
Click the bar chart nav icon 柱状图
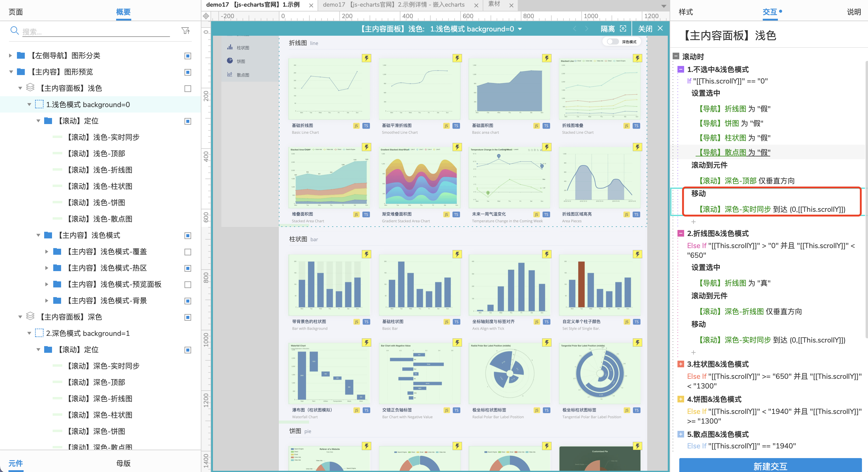[230, 47]
